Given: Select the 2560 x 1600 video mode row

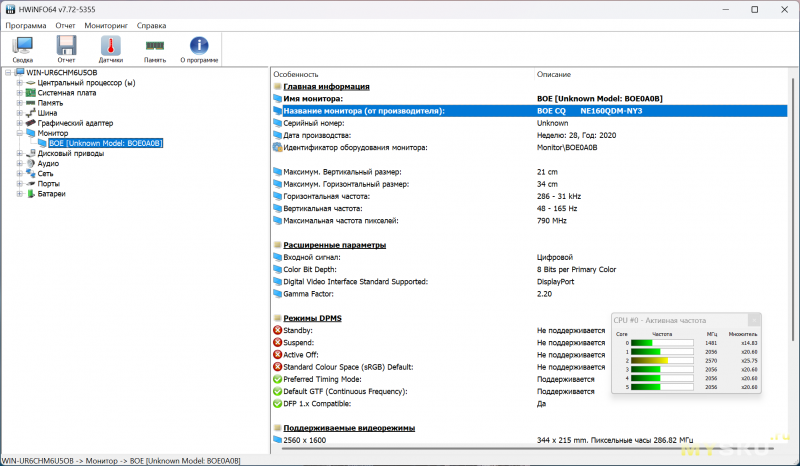Looking at the screenshot, I should click(x=530, y=440).
